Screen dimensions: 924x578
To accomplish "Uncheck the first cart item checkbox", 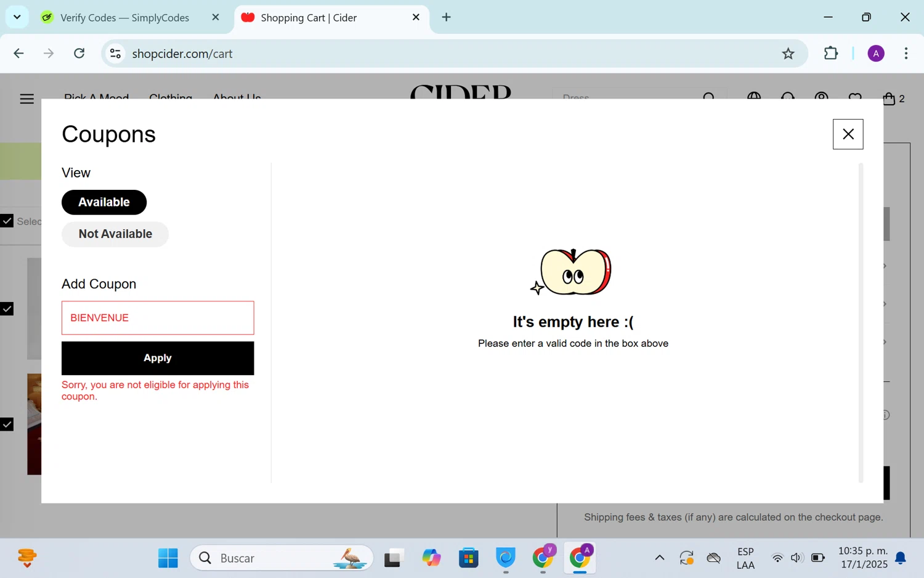I will 7,309.
